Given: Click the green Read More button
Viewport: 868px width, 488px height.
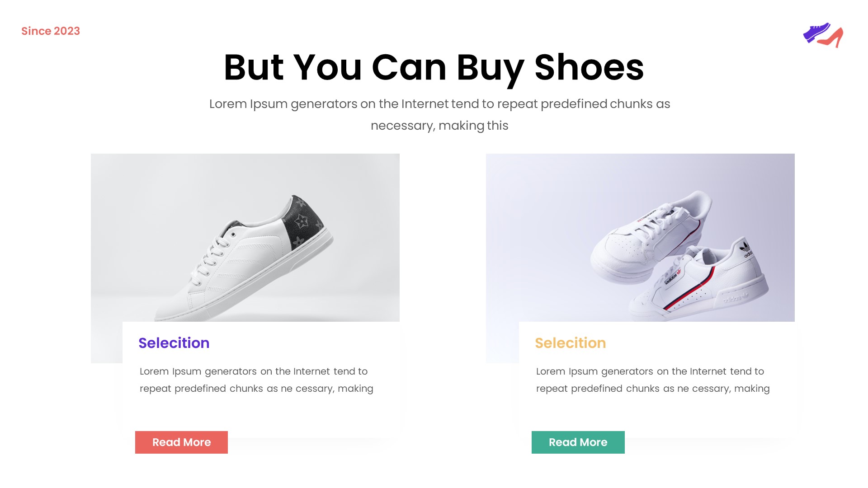Looking at the screenshot, I should 578,442.
